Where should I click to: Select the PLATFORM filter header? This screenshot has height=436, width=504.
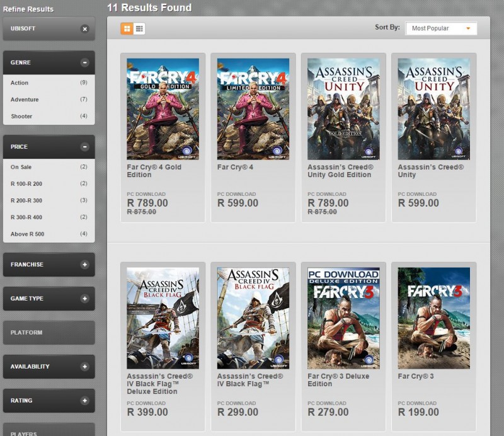(49, 333)
